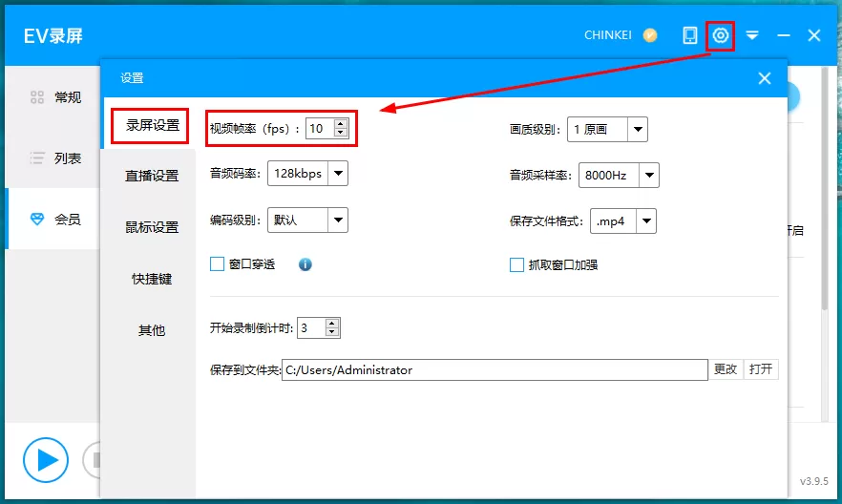The image size is (842, 504).
Task: Select the 鼠标设置 settings tab
Action: pyautogui.click(x=152, y=227)
